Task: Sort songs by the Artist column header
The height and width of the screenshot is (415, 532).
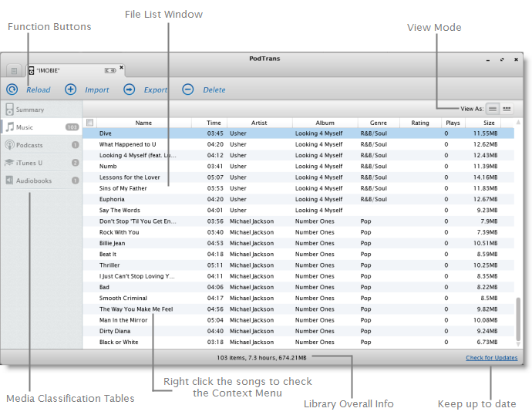Action: click(x=258, y=123)
